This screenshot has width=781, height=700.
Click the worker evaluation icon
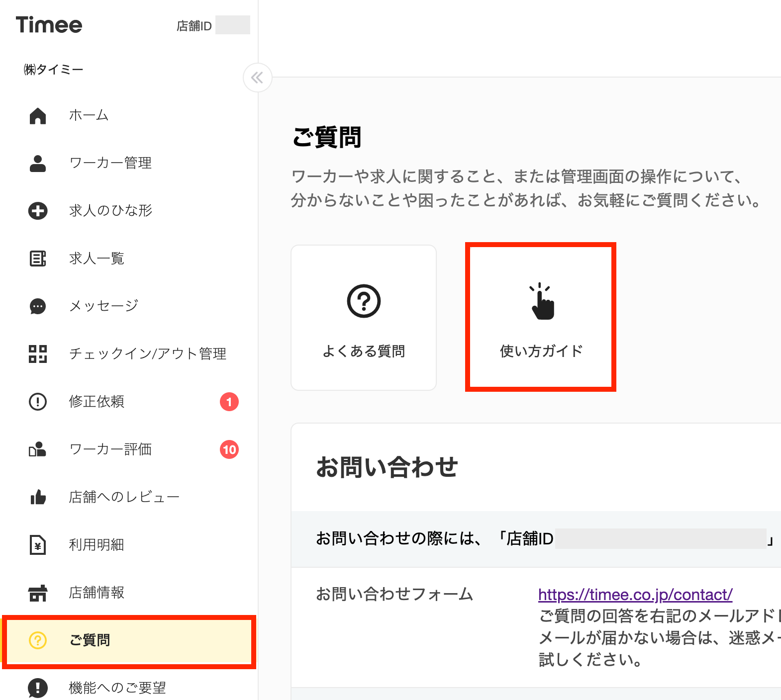[x=38, y=449]
